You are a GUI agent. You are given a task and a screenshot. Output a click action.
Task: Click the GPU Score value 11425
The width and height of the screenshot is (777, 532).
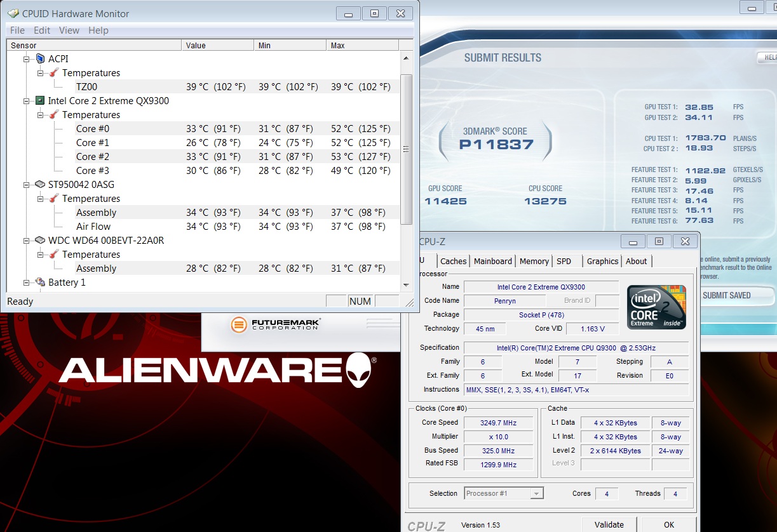(445, 201)
